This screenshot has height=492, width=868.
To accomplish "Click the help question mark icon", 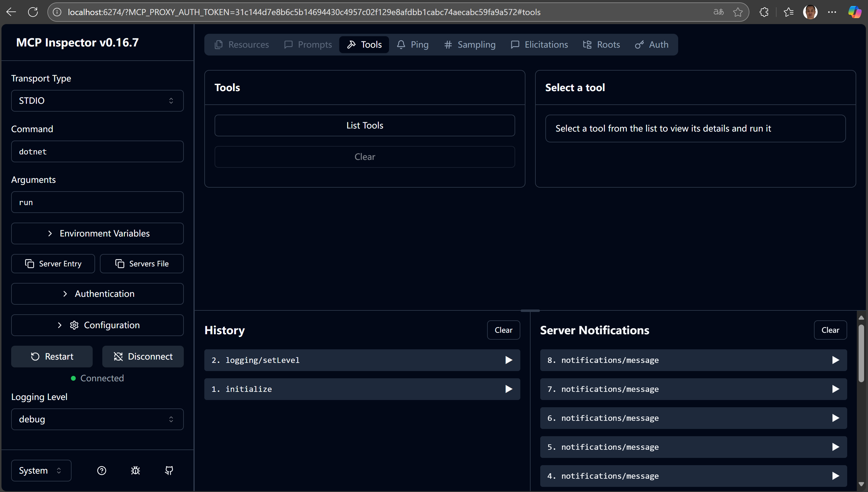I will coord(101,470).
